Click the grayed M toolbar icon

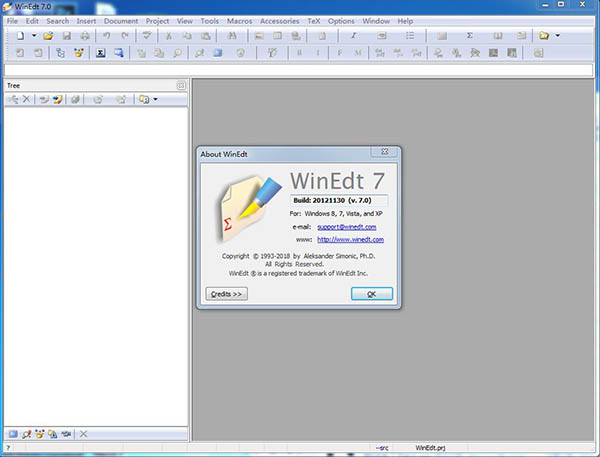point(358,53)
